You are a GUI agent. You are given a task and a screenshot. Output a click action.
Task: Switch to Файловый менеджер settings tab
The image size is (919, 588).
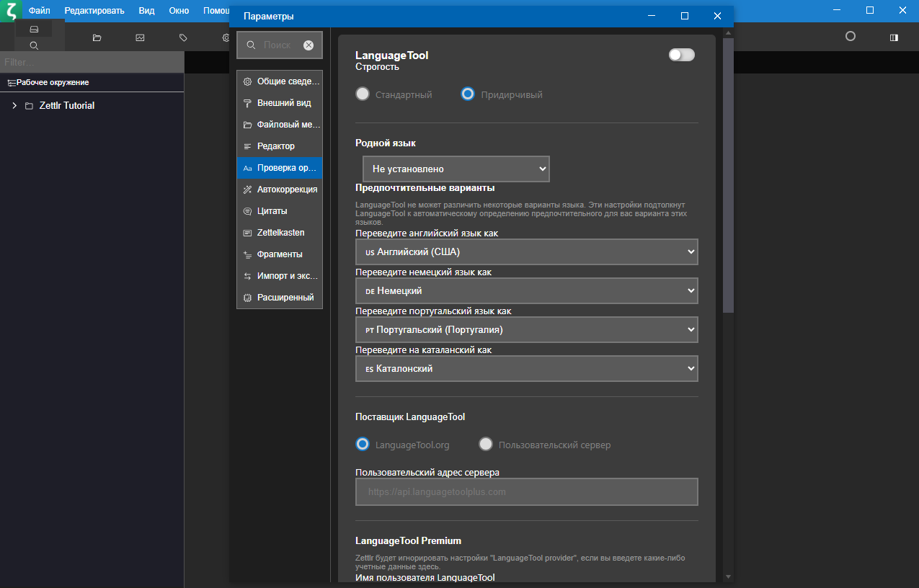click(x=280, y=125)
